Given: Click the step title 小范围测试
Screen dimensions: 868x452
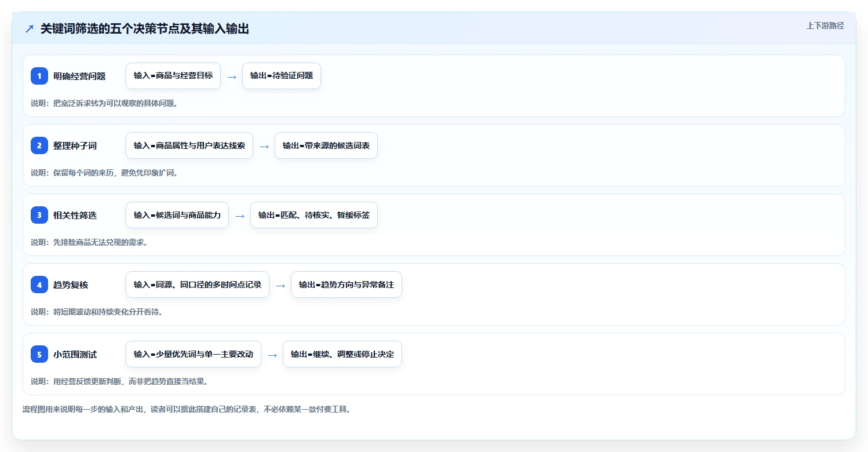Looking at the screenshot, I should (75, 354).
